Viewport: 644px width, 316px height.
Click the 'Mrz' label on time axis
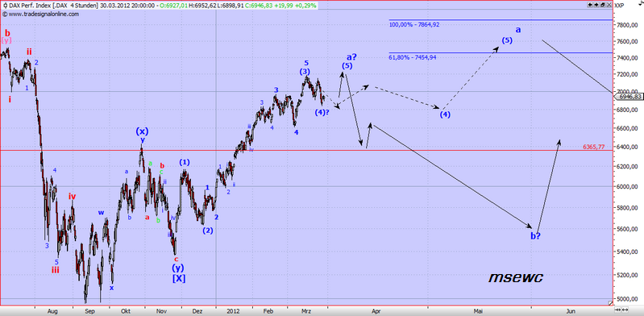(x=306, y=312)
